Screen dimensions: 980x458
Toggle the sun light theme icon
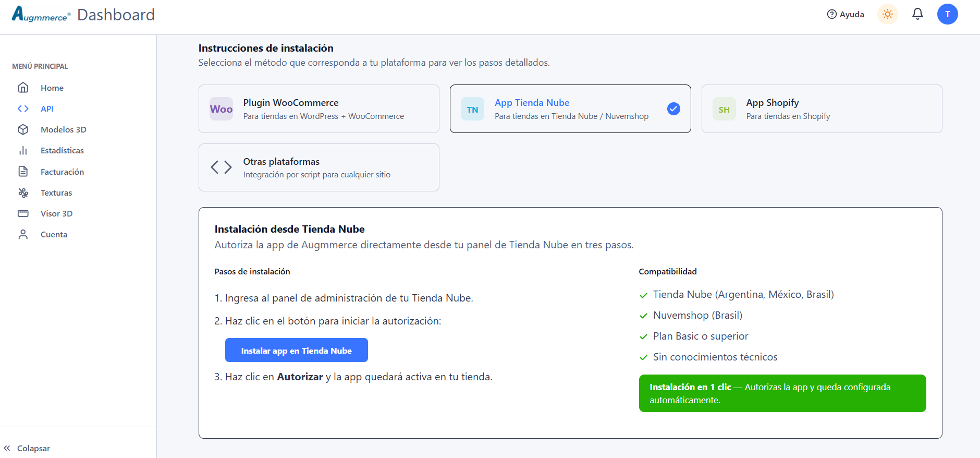coord(888,14)
